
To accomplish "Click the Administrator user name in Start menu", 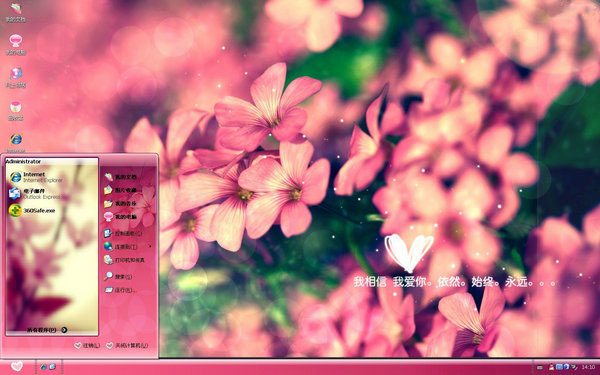I will tap(23, 161).
